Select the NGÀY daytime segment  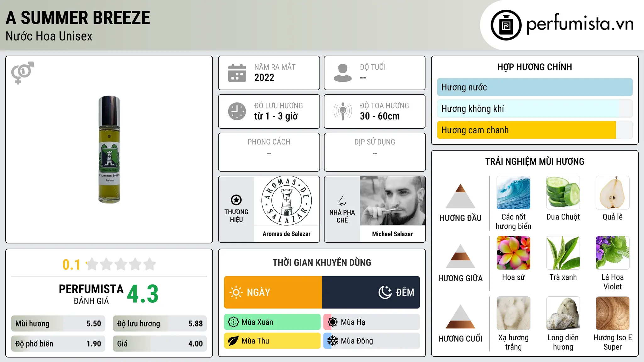click(273, 292)
